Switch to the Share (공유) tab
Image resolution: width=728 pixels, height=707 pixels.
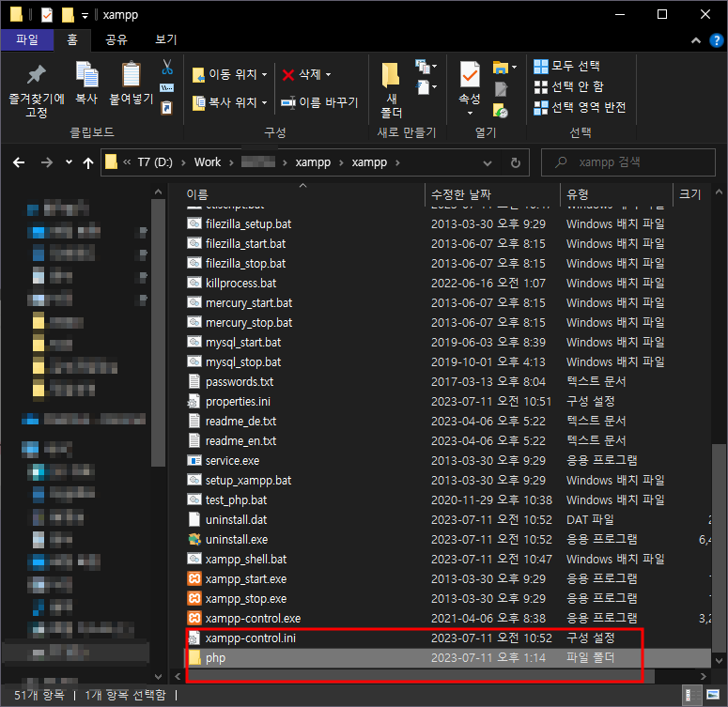pos(116,40)
